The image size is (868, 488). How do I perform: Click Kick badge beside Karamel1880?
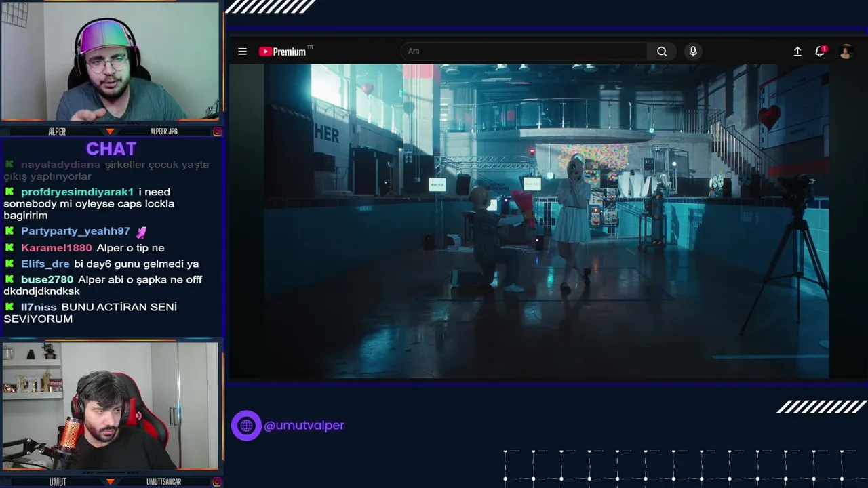click(x=9, y=247)
